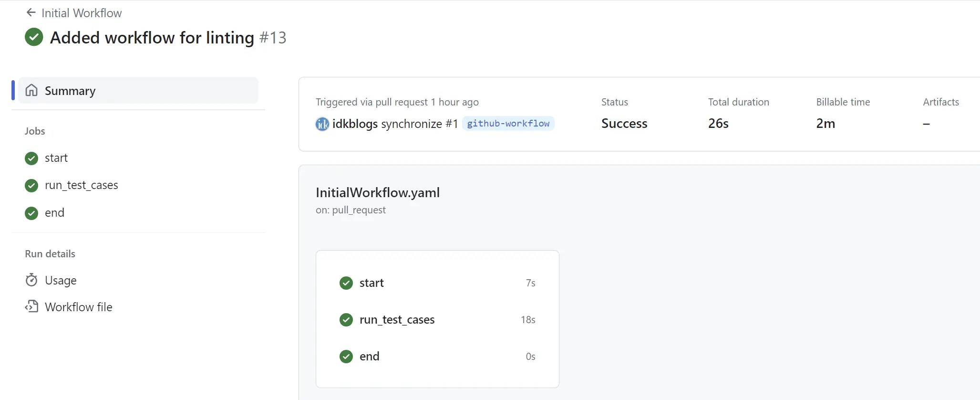Click the start job status check in sidebar
Image resolution: width=980 pixels, height=400 pixels.
[31, 158]
